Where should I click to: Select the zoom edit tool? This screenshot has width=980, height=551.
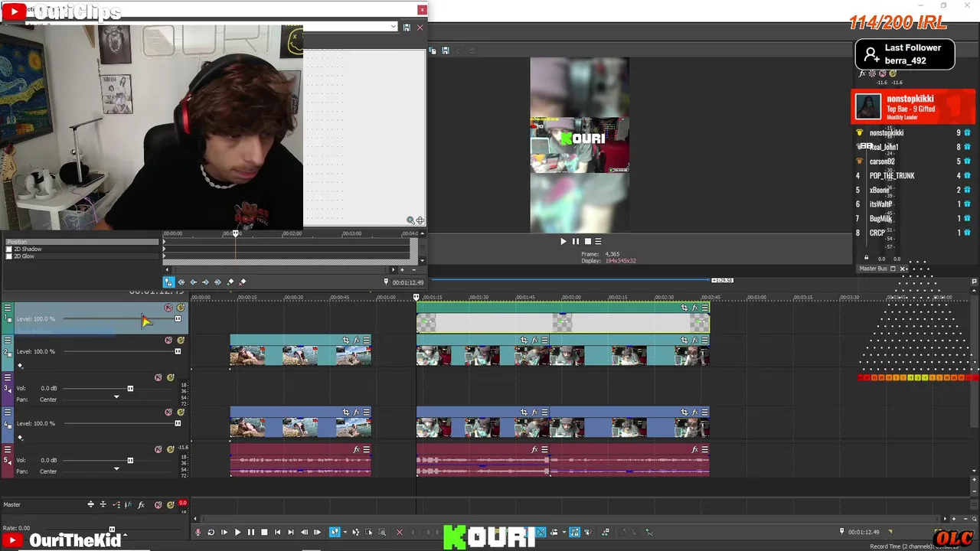click(x=382, y=532)
